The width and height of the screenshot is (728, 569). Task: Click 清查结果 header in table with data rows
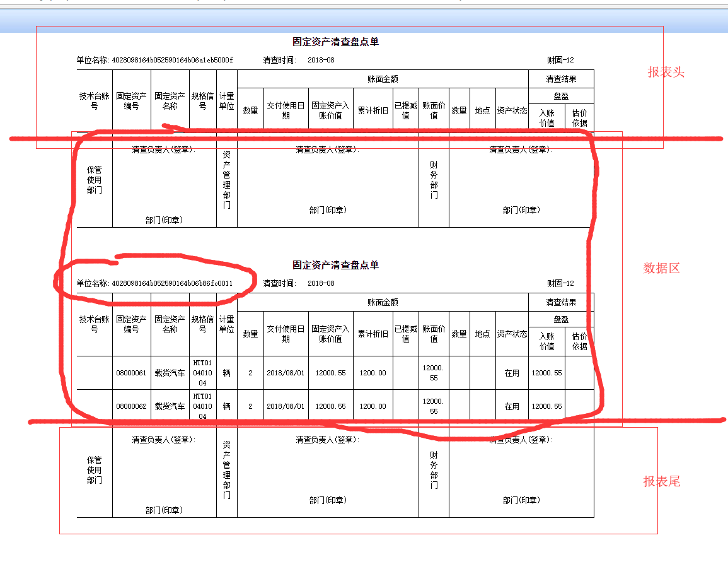(x=561, y=302)
